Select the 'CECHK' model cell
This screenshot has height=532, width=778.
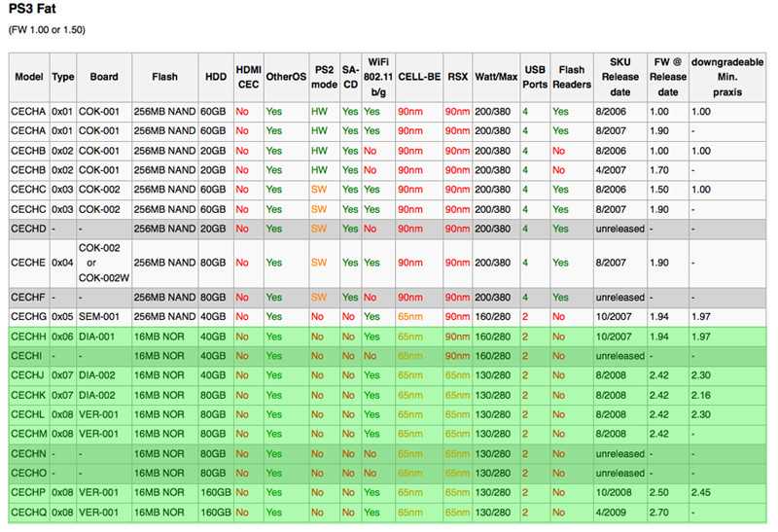point(28,395)
